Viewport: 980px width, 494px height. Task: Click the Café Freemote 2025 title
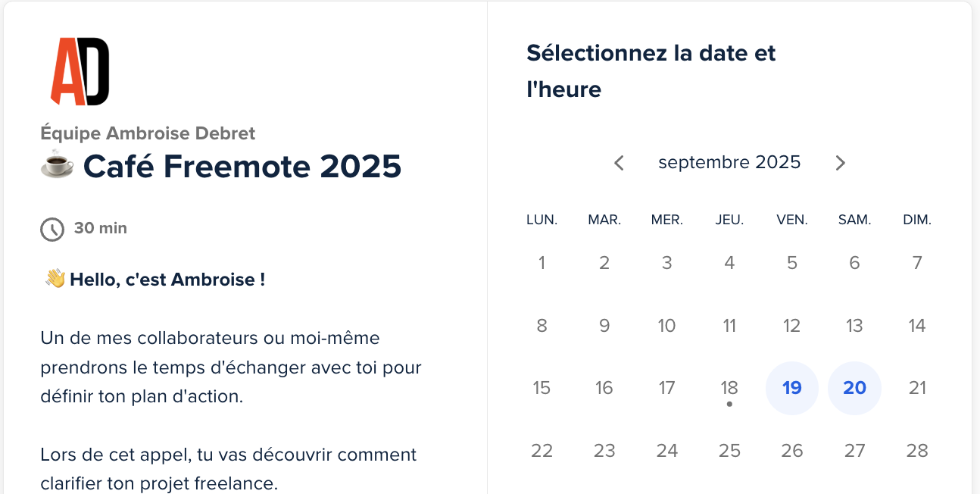pos(242,166)
